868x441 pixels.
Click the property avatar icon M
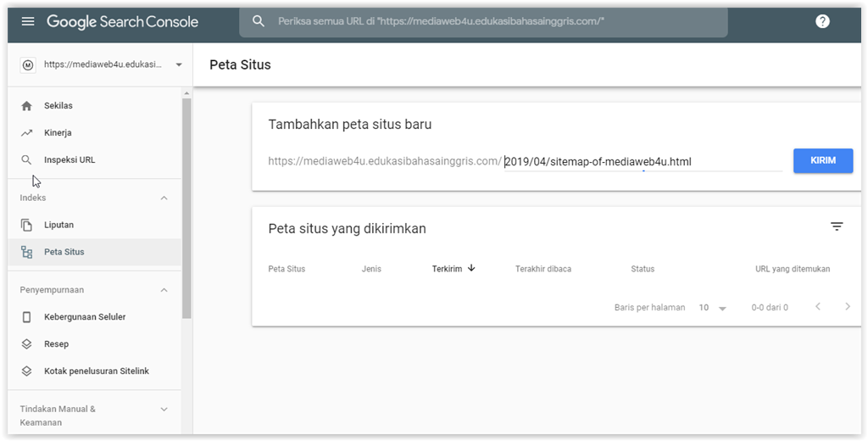28,64
